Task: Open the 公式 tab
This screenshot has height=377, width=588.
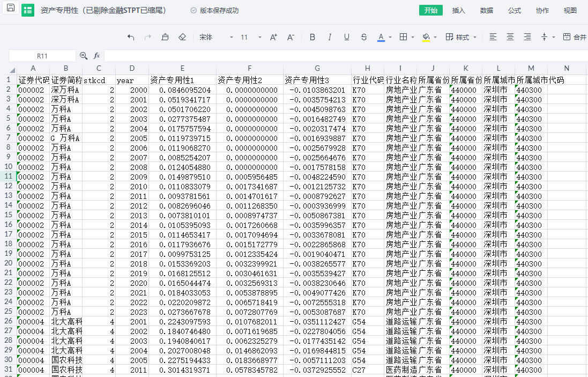Action: pos(515,11)
